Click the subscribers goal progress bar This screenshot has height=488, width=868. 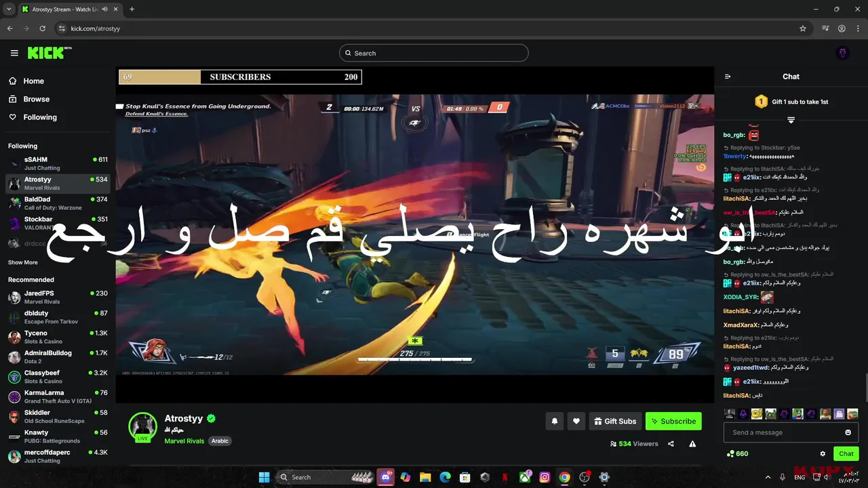[240, 77]
